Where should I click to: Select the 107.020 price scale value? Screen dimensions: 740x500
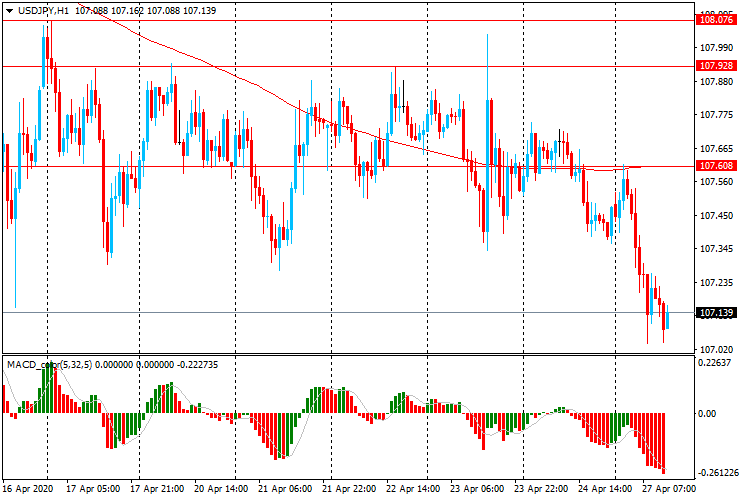coord(716,349)
